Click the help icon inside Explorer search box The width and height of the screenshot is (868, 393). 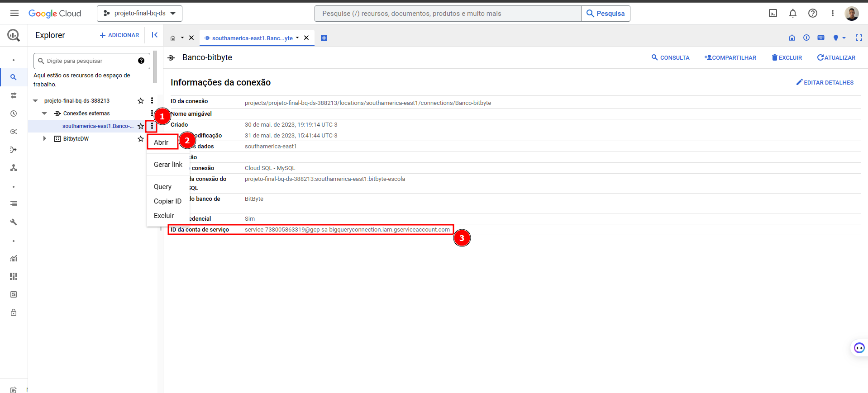point(141,61)
